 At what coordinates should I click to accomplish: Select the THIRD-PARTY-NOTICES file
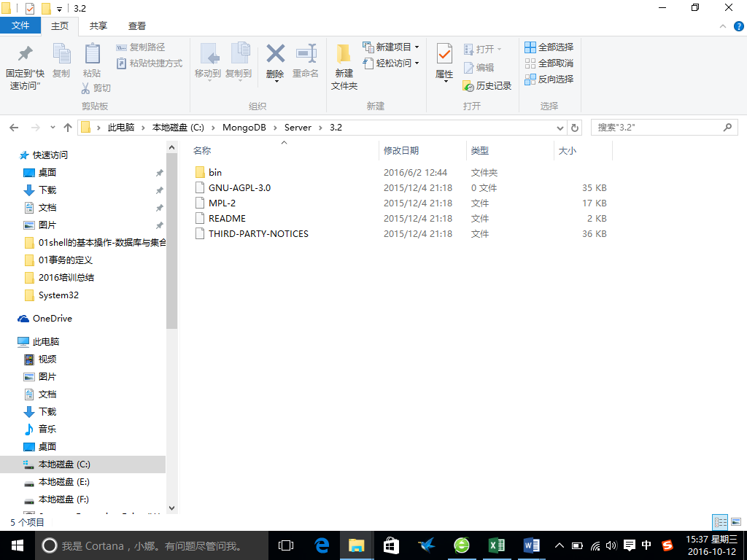(x=252, y=234)
